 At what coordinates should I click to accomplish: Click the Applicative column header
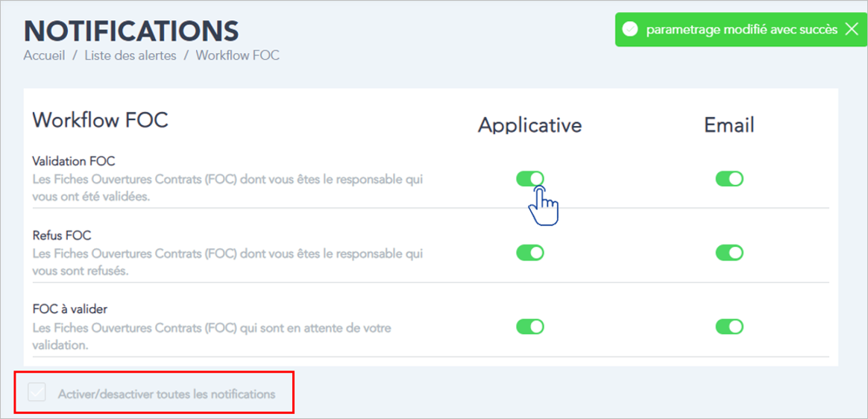tap(529, 125)
